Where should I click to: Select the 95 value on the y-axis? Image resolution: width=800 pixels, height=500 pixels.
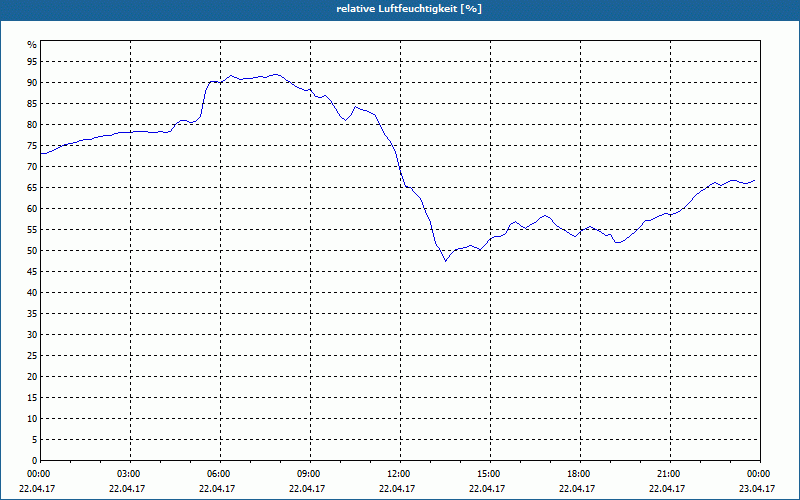[x=32, y=62]
